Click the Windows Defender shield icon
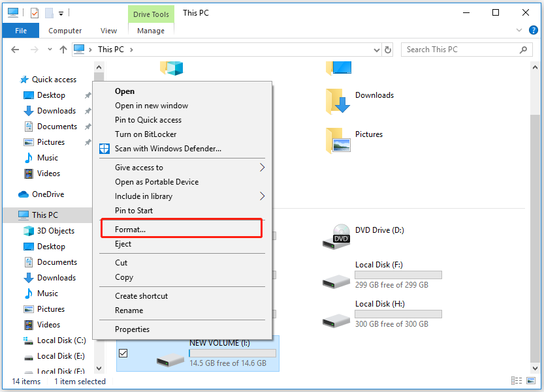 [x=104, y=149]
